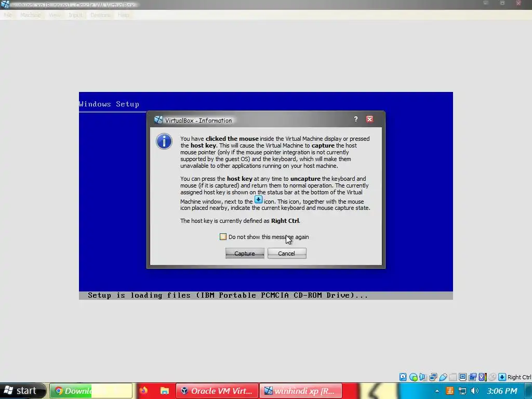Click the help question mark in dialog title
The height and width of the screenshot is (399, 532).
coord(355,119)
